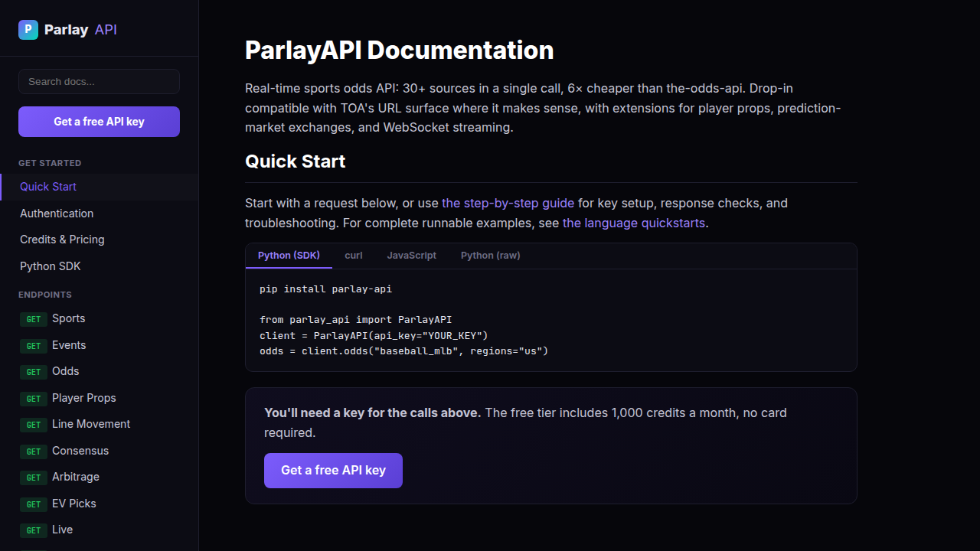
Task: Open the EV Picks endpoint reference
Action: pos(100,504)
